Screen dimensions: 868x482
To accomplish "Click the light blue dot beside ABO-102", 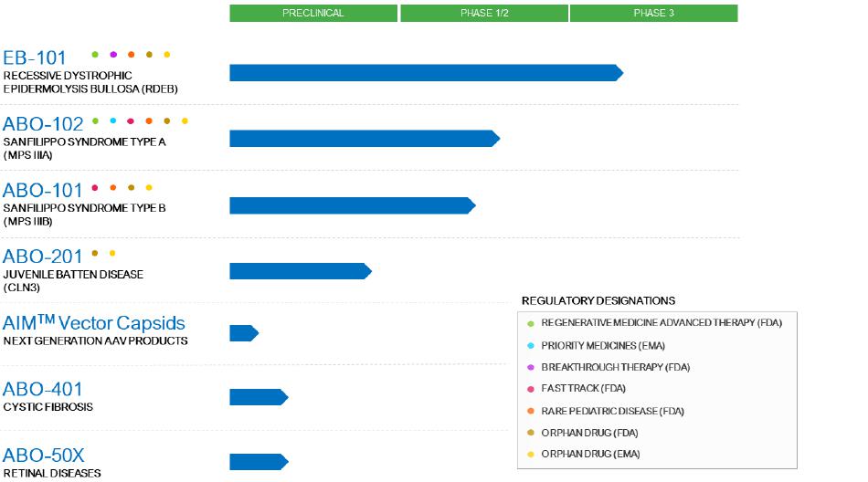I will point(113,120).
